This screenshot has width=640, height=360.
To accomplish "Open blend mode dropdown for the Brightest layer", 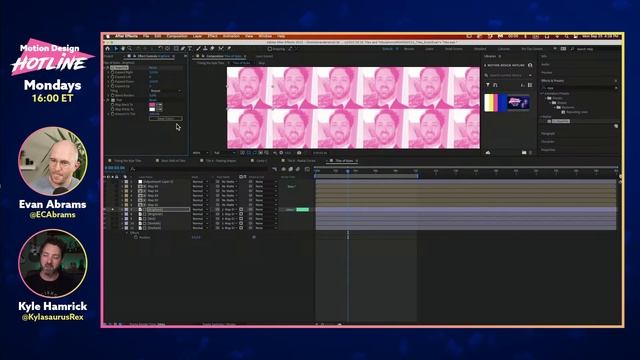I will [x=200, y=209].
